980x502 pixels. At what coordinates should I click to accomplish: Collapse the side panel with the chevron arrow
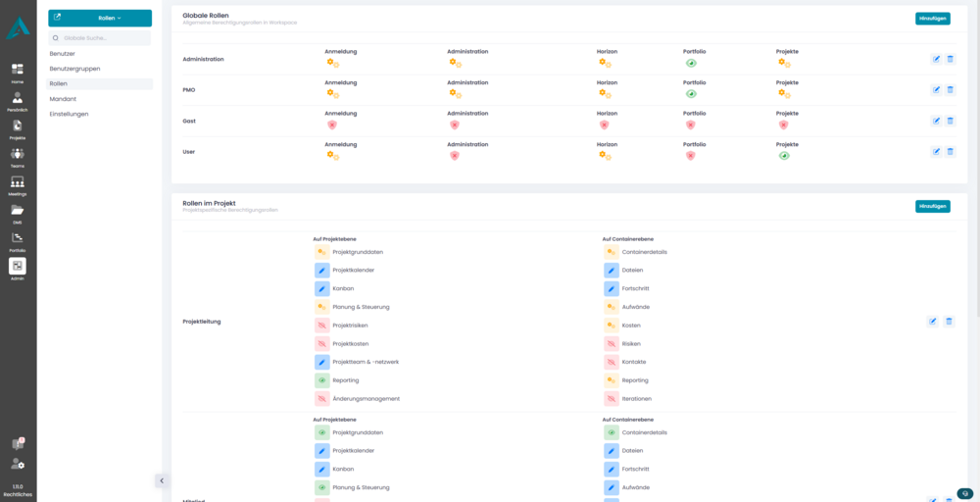click(162, 480)
